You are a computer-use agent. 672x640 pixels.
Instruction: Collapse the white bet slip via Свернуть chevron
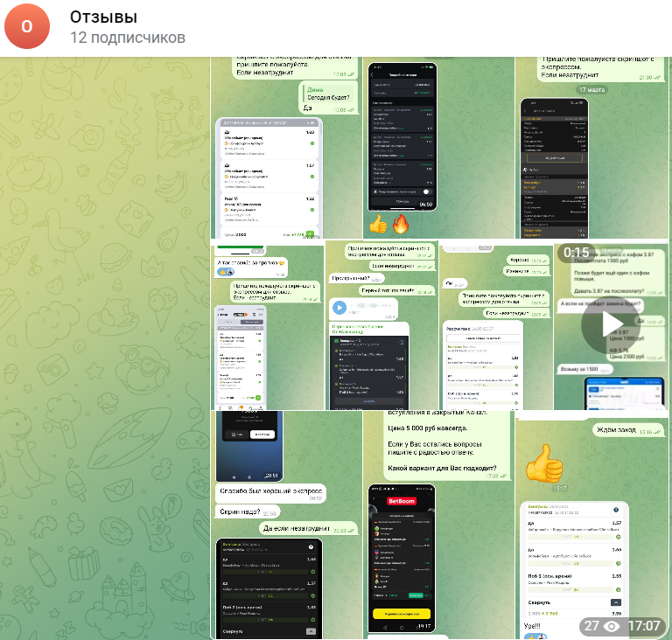pyautogui.click(x=615, y=602)
